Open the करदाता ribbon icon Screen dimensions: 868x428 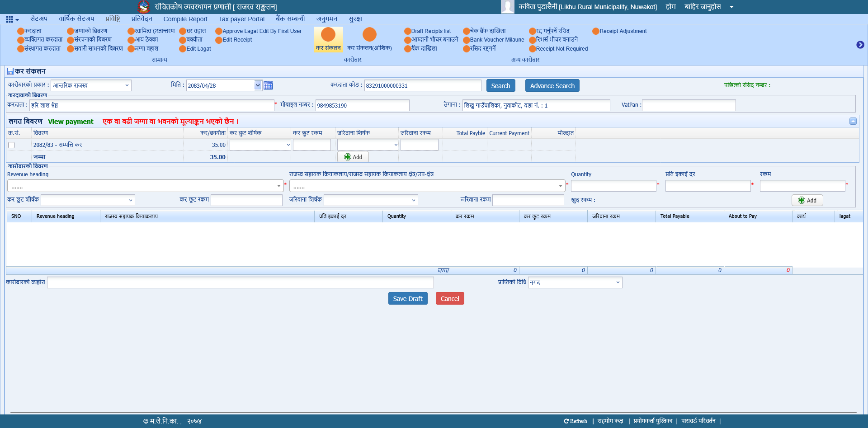tap(29, 31)
